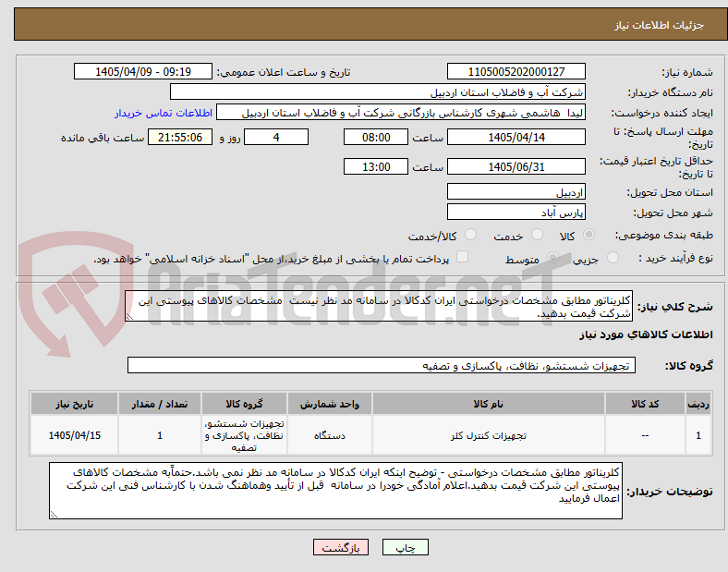Click the announcement date field 1405/04/09 - 09:19
Image resolution: width=728 pixels, height=572 pixels.
pos(143,71)
